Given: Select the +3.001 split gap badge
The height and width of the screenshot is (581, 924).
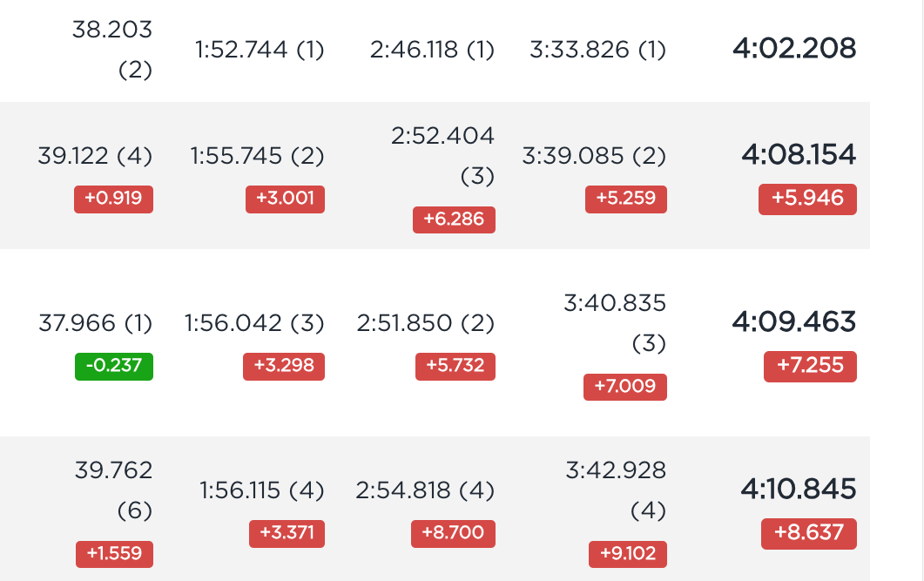Looking at the screenshot, I should pyautogui.click(x=286, y=199).
